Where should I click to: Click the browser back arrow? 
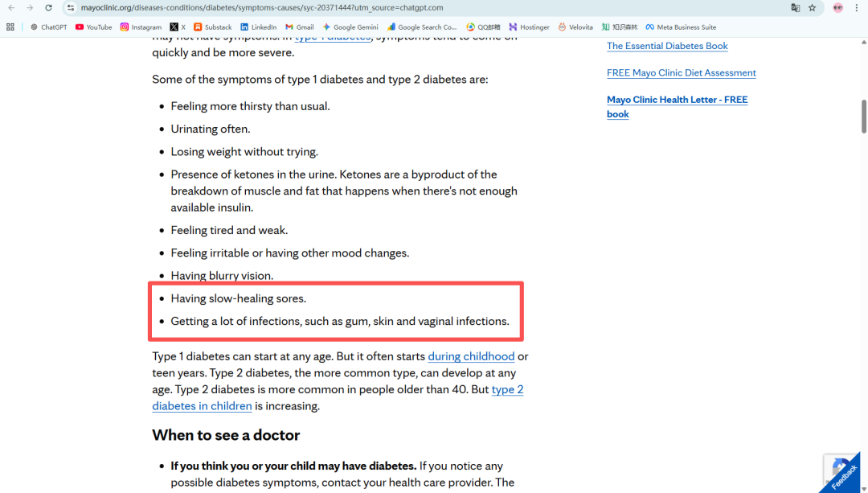coord(11,7)
